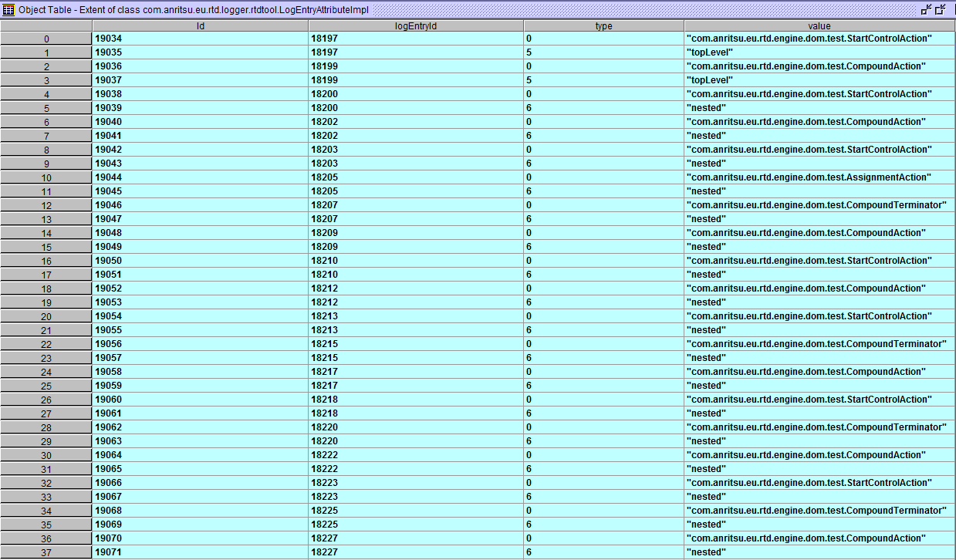Select CompoundTerminator value in row 12

click(x=819, y=205)
